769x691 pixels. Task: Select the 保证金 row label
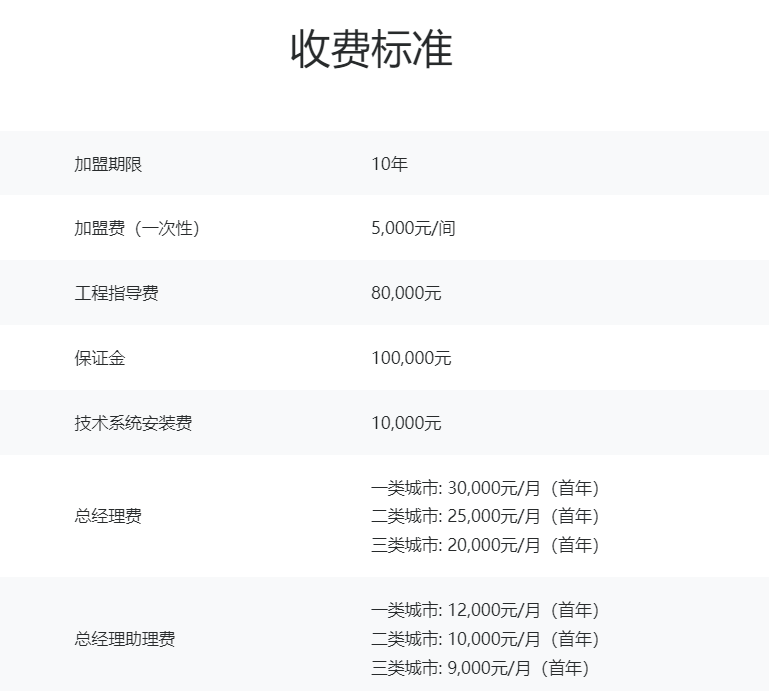[100, 359]
